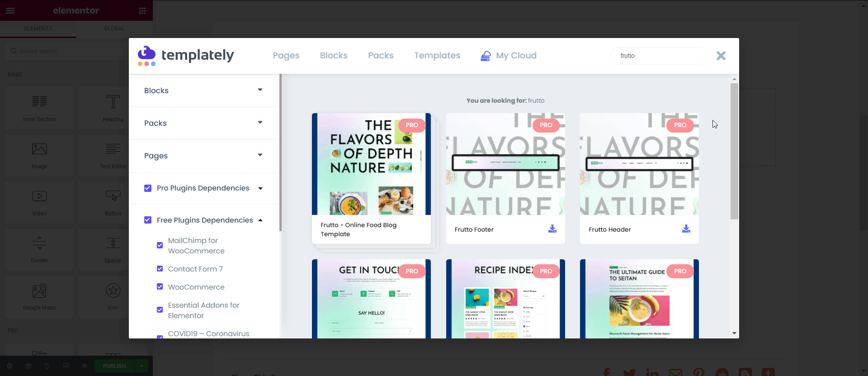This screenshot has width=868, height=376.
Task: Expand the Pages filter dropdown
Action: tap(260, 155)
